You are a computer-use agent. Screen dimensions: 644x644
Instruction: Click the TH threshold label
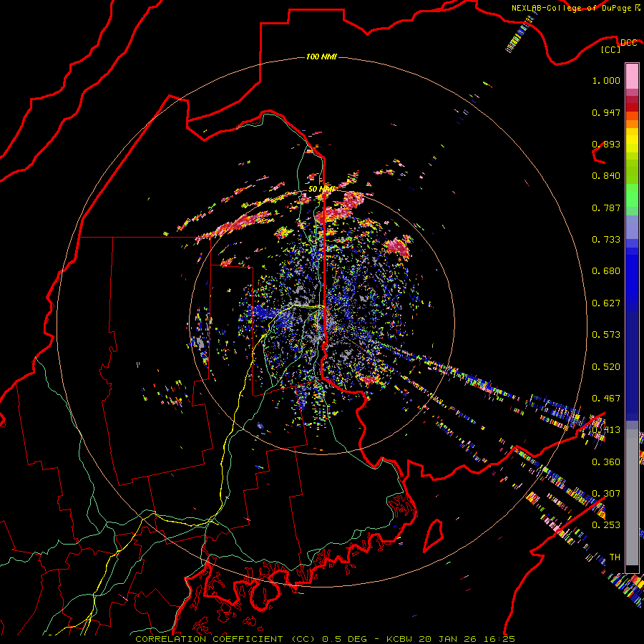pyautogui.click(x=615, y=557)
